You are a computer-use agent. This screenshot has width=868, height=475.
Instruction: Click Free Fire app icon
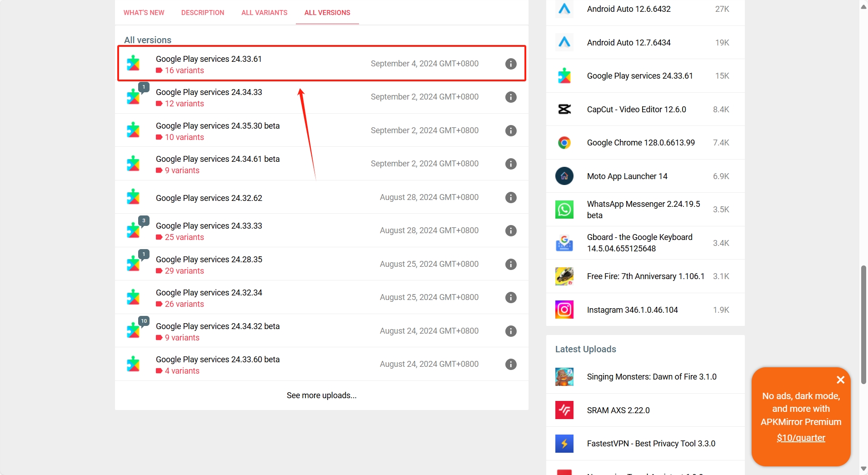pyautogui.click(x=564, y=276)
